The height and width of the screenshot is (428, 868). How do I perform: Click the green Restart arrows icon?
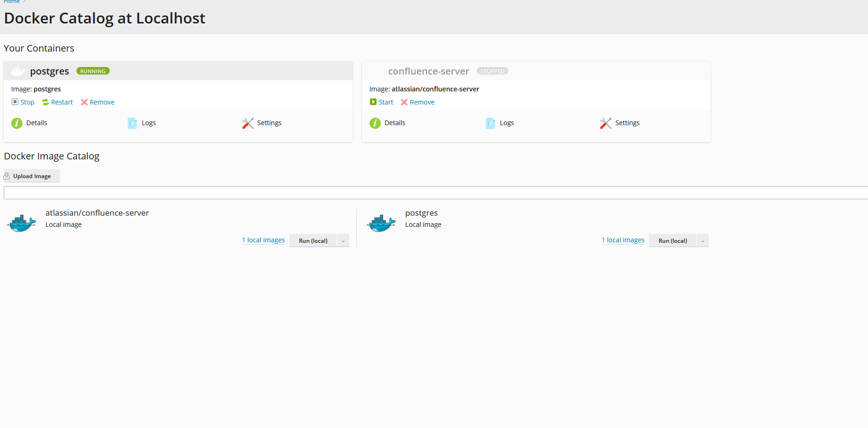coord(45,102)
